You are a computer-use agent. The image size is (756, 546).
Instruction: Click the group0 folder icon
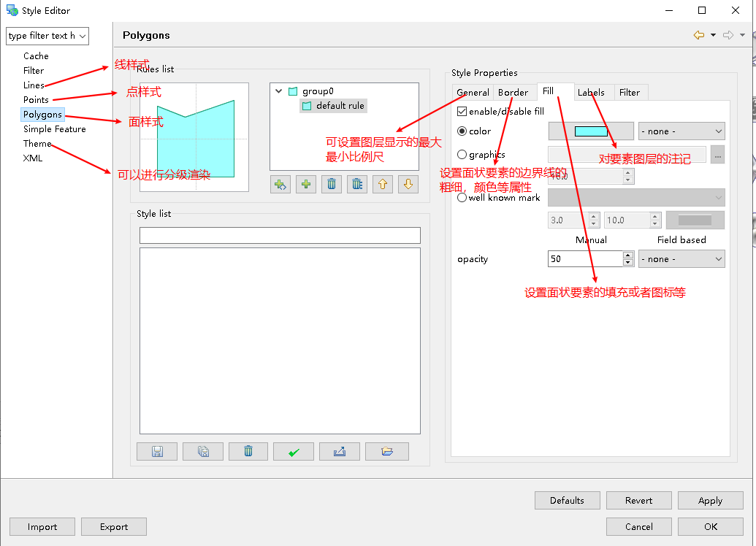click(293, 91)
